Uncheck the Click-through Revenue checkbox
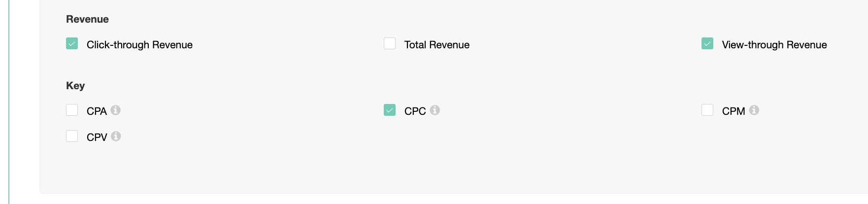Viewport: 868px width, 204px height. 72,44
